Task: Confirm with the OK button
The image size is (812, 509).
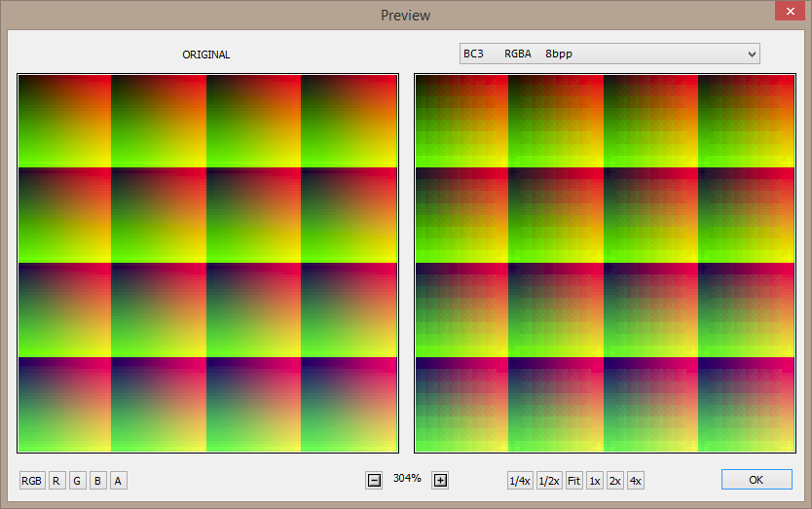Action: pyautogui.click(x=757, y=480)
